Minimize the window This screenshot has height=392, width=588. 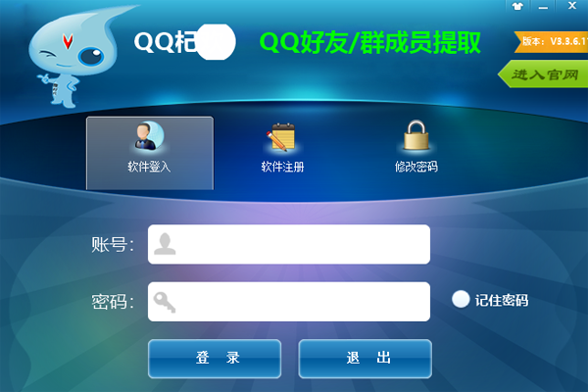(x=543, y=7)
